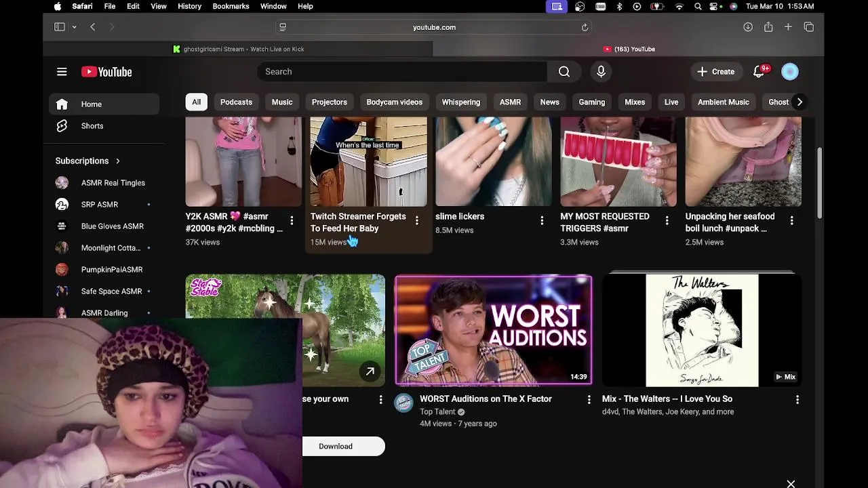Select the Gaming chip
The image size is (868, 488).
pyautogui.click(x=591, y=102)
